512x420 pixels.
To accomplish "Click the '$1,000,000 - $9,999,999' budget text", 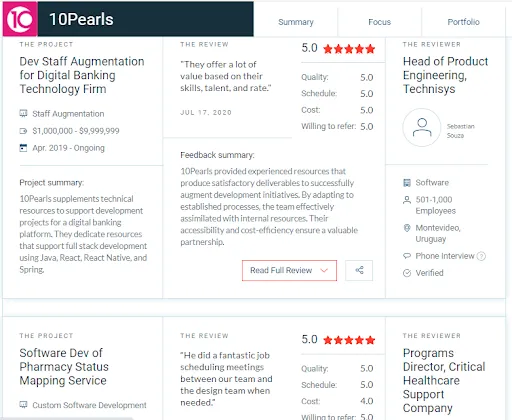I will (x=76, y=131).
